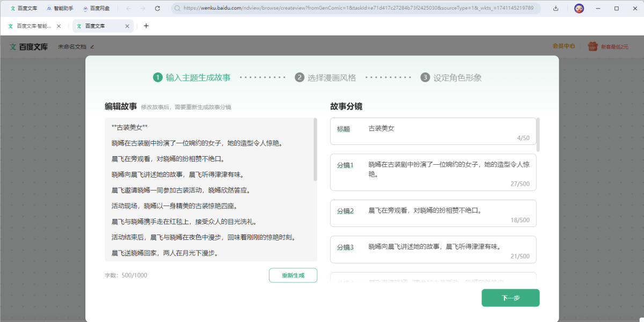Go back with the browser back arrow
The width and height of the screenshot is (644, 322).
pyautogui.click(x=128, y=9)
